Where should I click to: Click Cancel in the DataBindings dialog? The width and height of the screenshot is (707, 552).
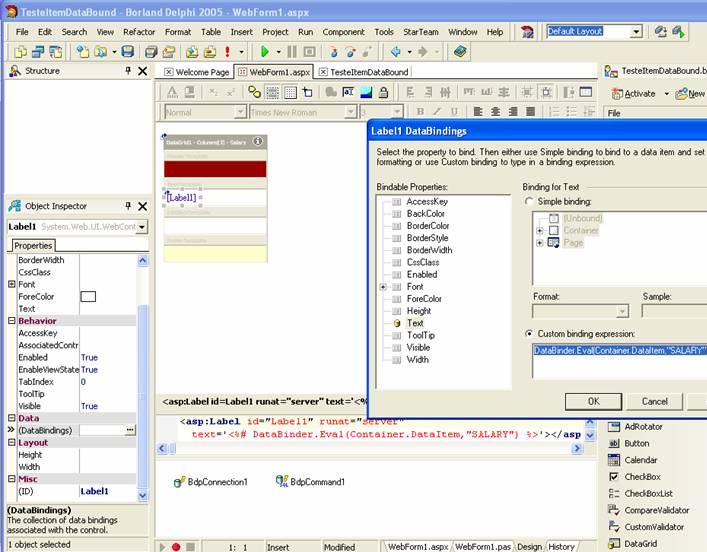coord(655,401)
